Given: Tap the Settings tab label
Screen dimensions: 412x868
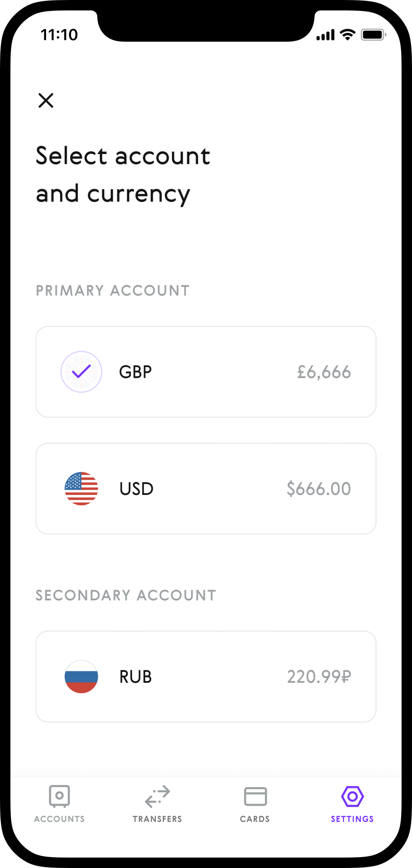Looking at the screenshot, I should pos(352,819).
